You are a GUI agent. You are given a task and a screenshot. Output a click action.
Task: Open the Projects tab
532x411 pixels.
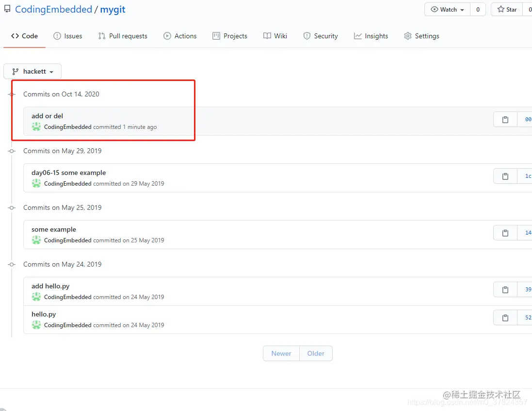(230, 36)
